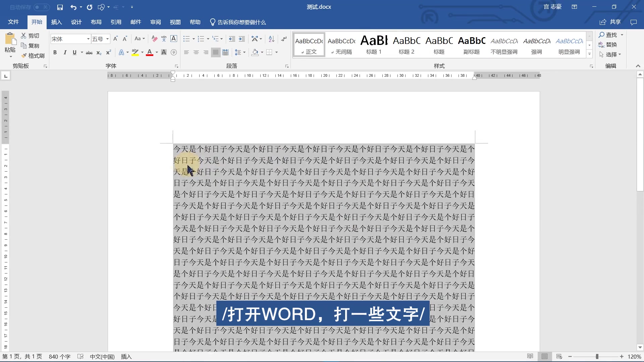Expand the styles gallery

click(589, 54)
